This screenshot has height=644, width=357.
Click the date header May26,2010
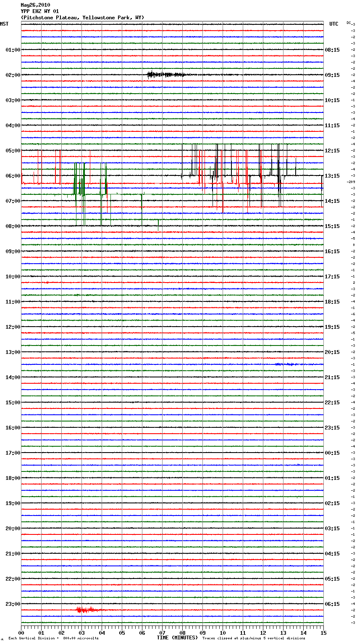click(x=35, y=5)
